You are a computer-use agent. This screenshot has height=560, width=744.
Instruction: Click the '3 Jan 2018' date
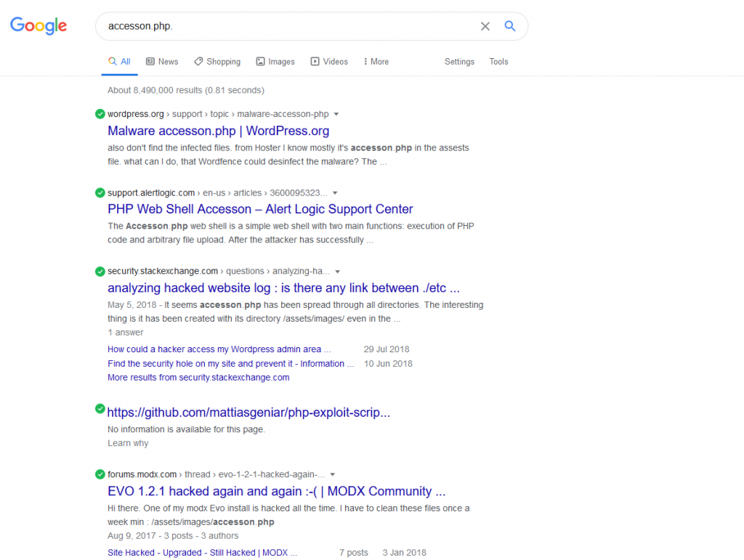pyautogui.click(x=404, y=553)
